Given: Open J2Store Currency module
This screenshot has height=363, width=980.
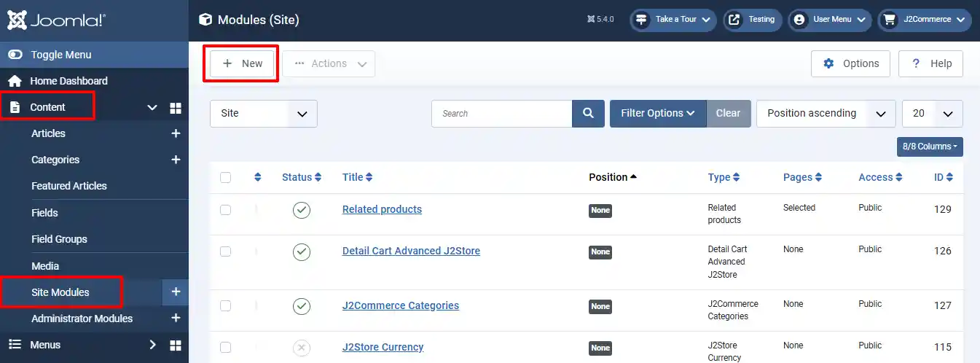Looking at the screenshot, I should point(383,347).
